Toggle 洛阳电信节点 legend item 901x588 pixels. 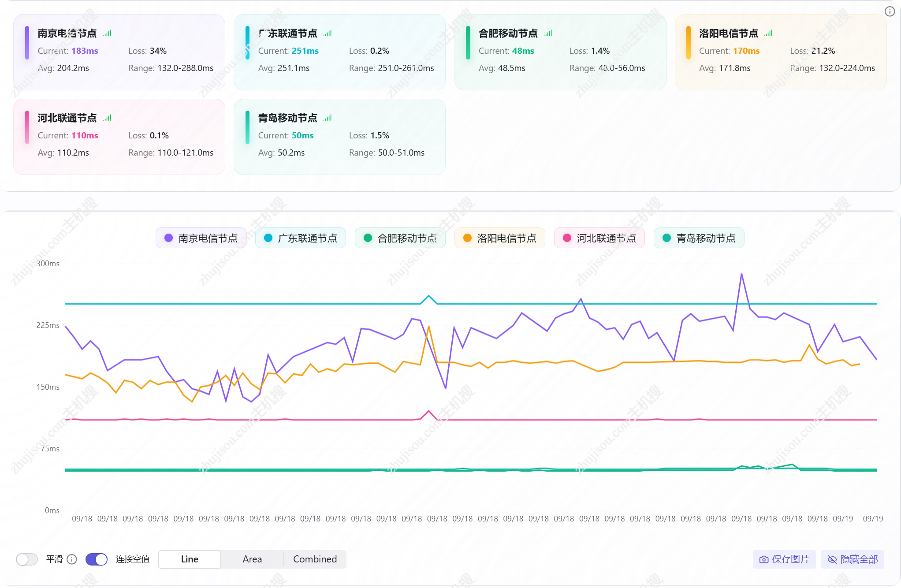500,238
